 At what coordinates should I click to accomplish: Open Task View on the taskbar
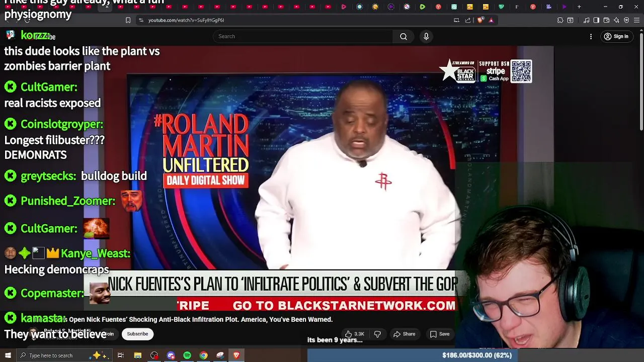[x=121, y=355]
